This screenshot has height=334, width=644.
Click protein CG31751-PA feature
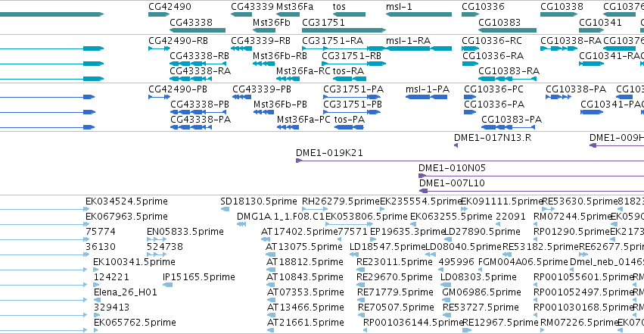pos(352,97)
